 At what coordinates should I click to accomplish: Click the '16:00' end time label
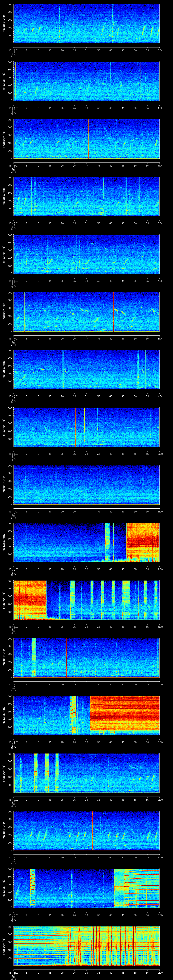(160, 799)
